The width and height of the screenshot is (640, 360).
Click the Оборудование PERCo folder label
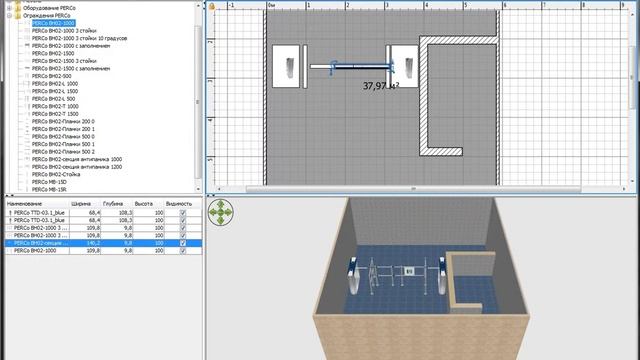pyautogui.click(x=49, y=8)
